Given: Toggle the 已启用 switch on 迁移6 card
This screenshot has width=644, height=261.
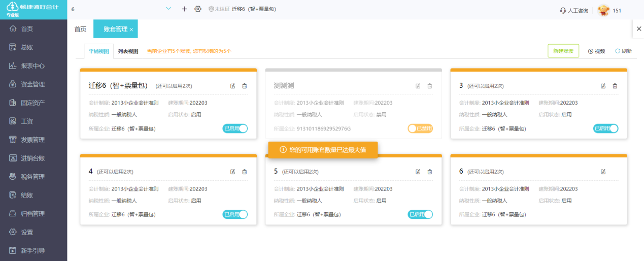Looking at the screenshot, I should [x=235, y=128].
